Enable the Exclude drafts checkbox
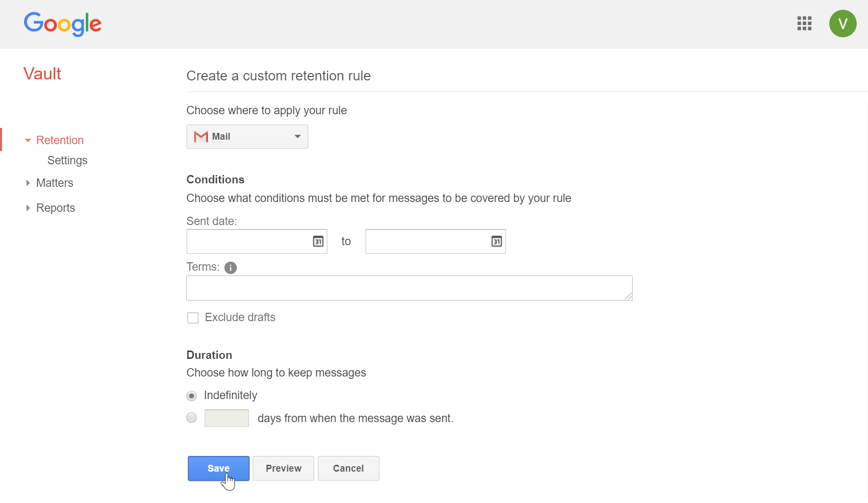The height and width of the screenshot is (503, 868). [193, 318]
